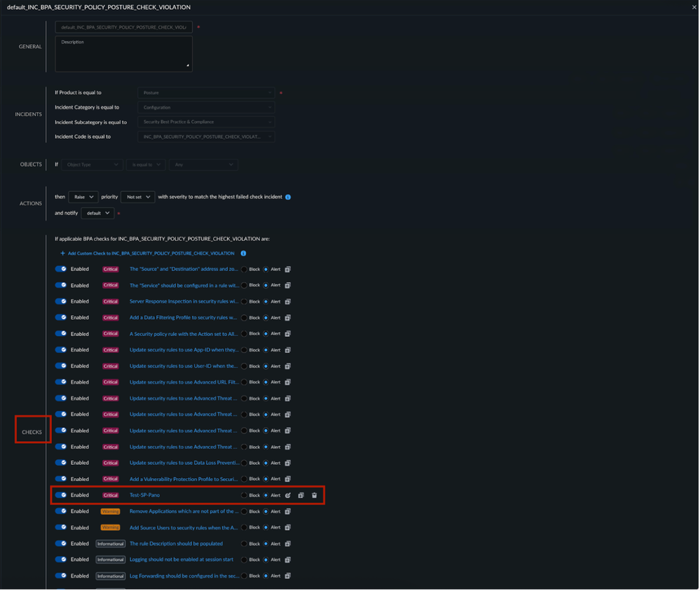Clone the Security policy rule Action check
700x591 pixels.
[288, 334]
